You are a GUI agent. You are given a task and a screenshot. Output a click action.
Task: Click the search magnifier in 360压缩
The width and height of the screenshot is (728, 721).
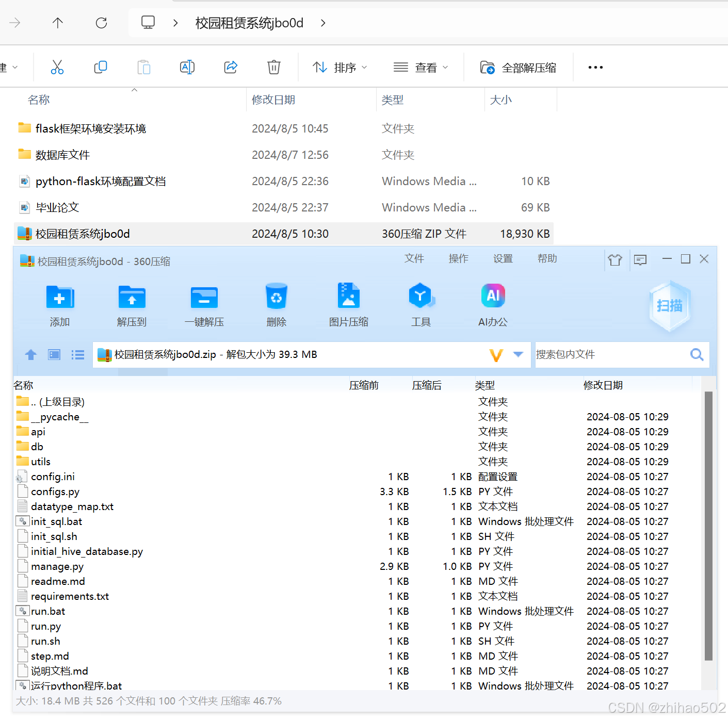pos(697,354)
